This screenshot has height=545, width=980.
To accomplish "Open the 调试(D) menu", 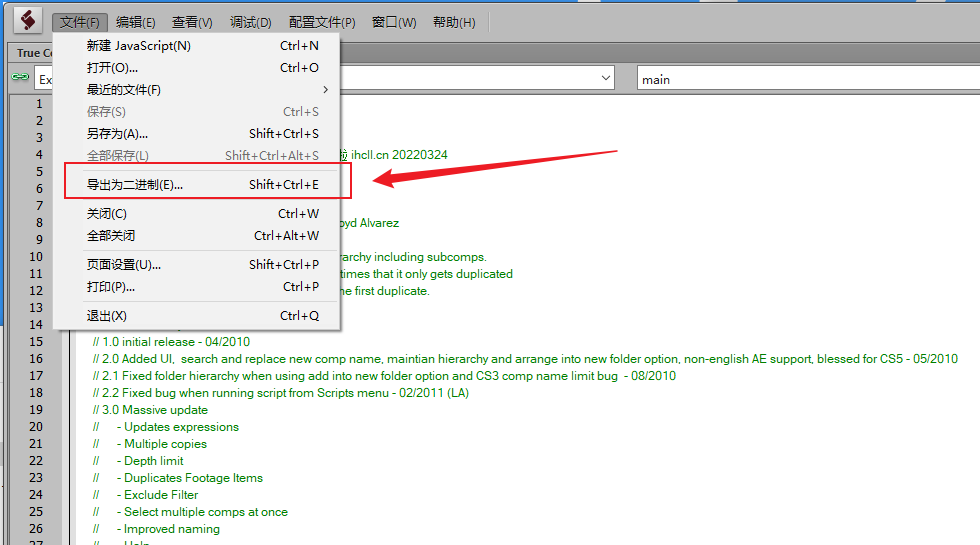I will coord(251,22).
